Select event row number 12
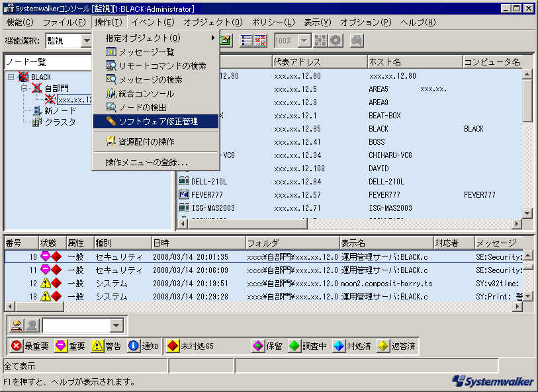Viewport: 538px width, 392px height. tap(263, 284)
